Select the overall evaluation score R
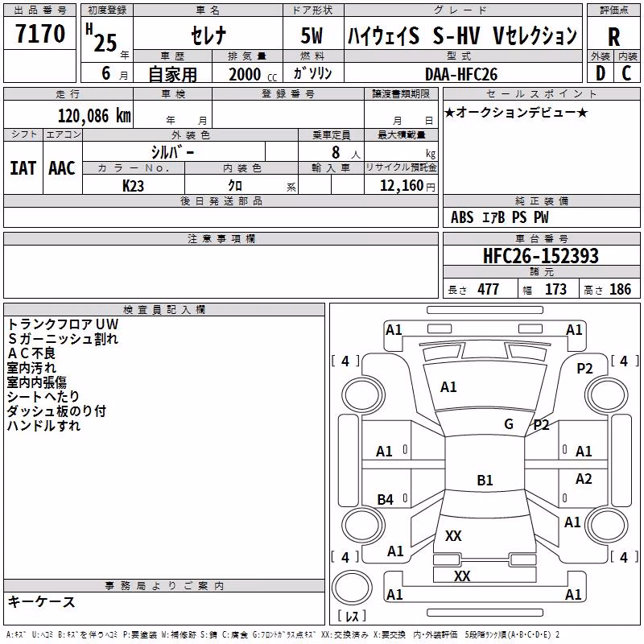The image size is (644, 644). 613,37
